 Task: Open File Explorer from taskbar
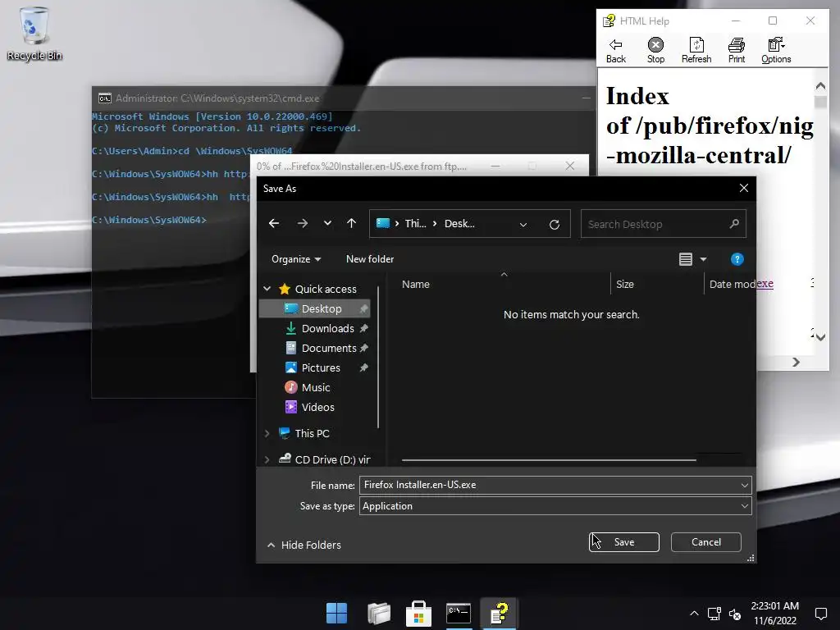tap(378, 614)
